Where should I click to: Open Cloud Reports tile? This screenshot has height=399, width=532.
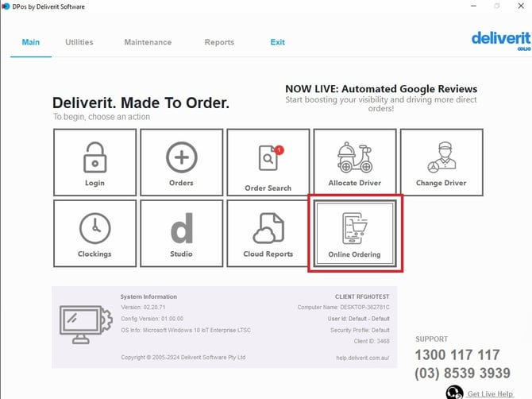268,234
